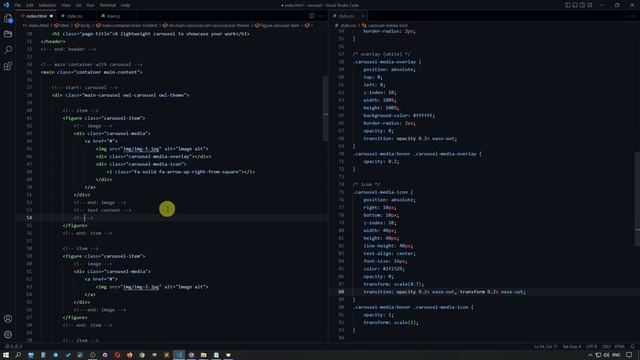Image resolution: width=640 pixels, height=360 pixels.
Task: Switch to the index.html tab
Action: 37,16
